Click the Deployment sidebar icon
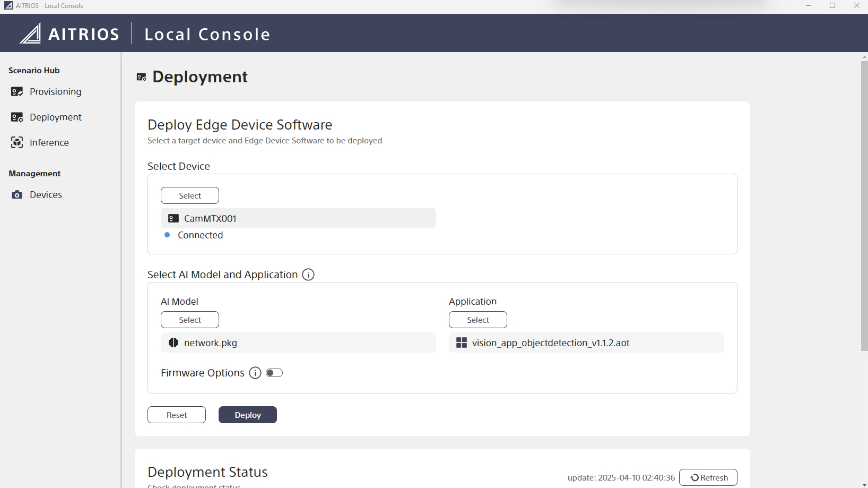 click(x=17, y=117)
